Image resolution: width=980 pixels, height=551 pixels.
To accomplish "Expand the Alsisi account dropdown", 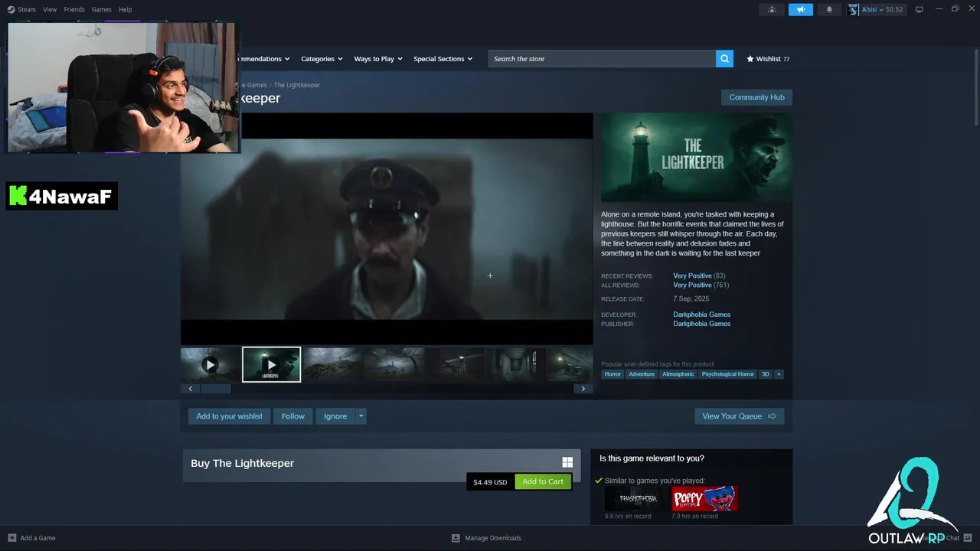I will pos(880,9).
